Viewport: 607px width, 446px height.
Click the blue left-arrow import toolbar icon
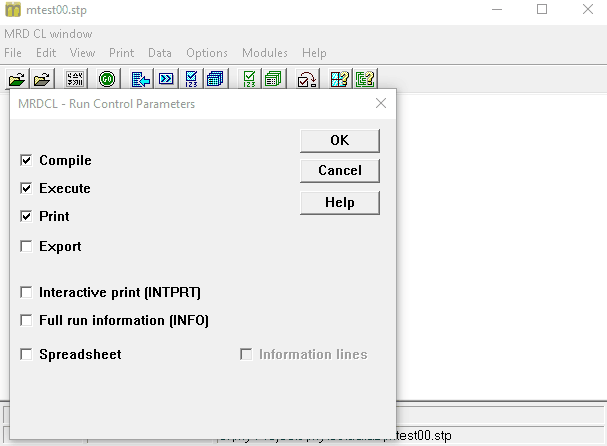click(x=141, y=79)
